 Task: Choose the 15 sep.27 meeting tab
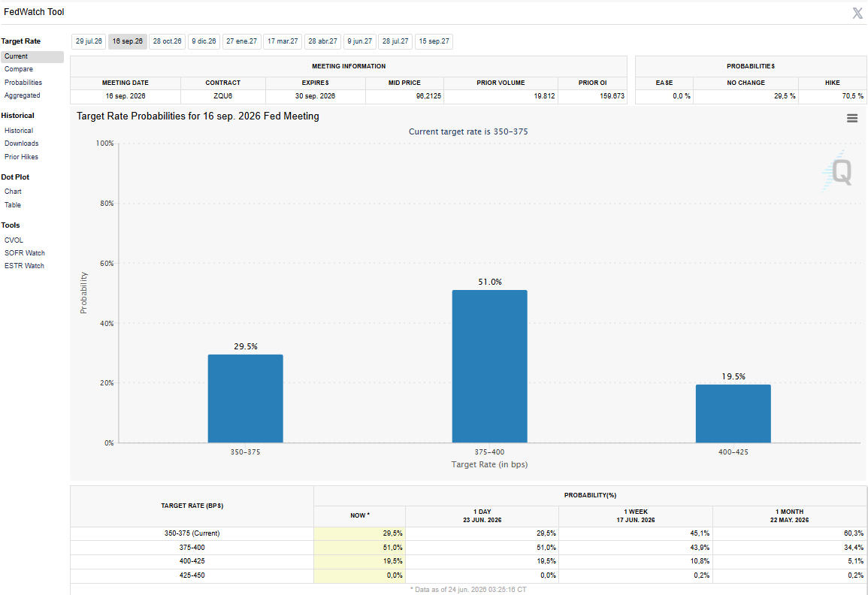tap(434, 41)
